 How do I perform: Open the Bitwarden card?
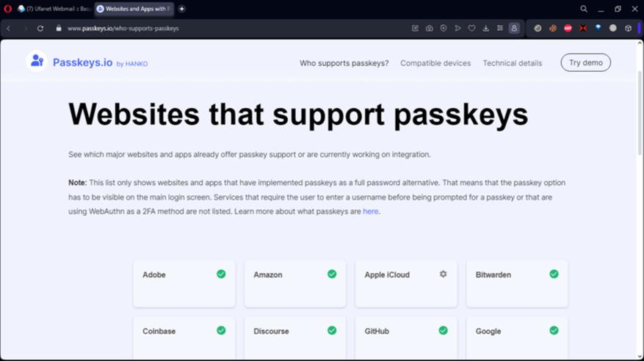[x=517, y=283]
